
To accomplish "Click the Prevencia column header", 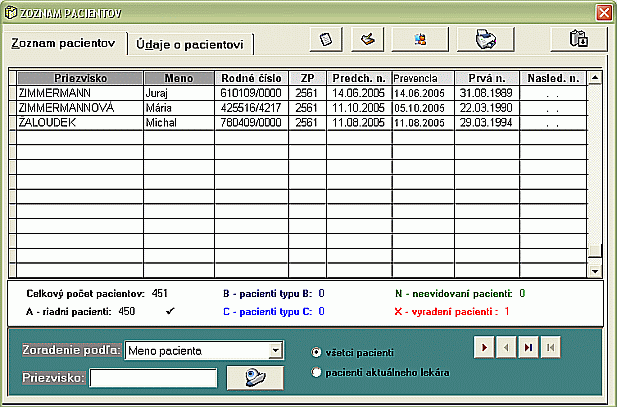I will tap(423, 78).
